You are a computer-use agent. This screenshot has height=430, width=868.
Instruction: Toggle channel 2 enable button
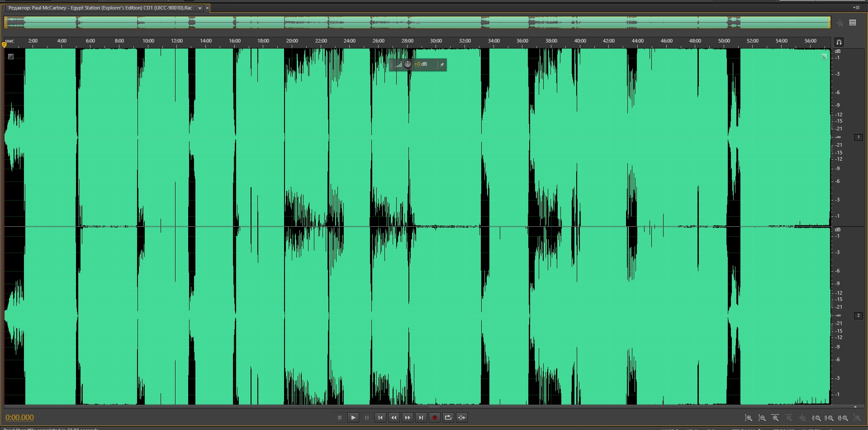(x=858, y=315)
